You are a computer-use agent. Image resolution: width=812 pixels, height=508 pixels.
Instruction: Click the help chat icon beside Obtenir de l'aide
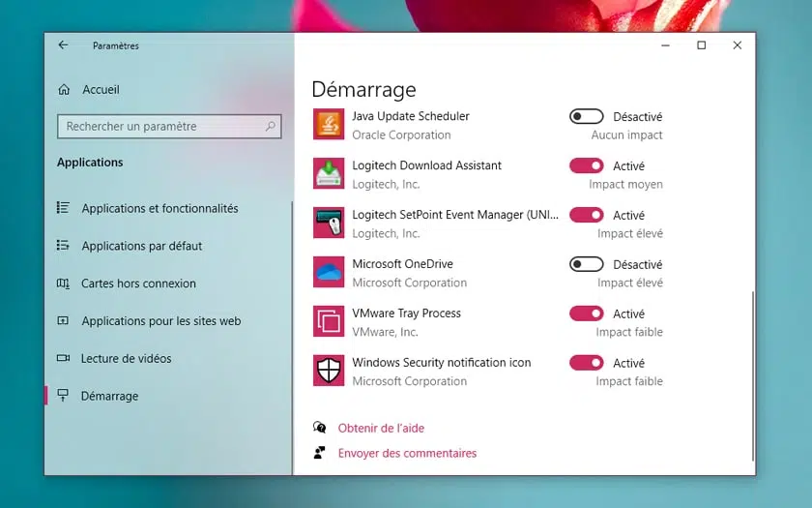320,428
